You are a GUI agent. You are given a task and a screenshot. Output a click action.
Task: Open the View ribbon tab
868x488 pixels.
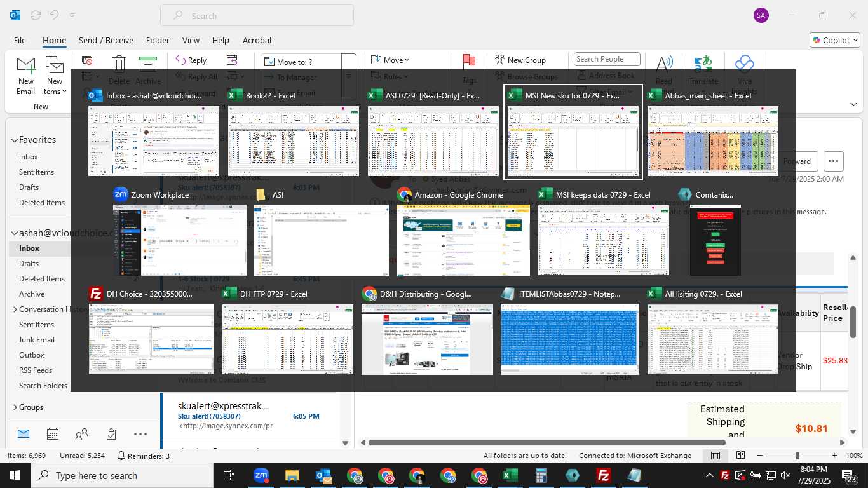click(x=191, y=40)
